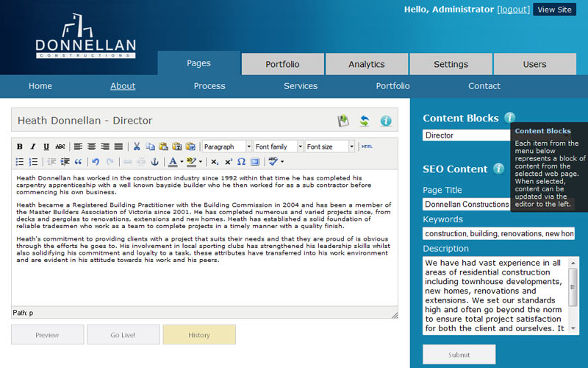
Task: Click info icon beside page heading
Action: pyautogui.click(x=386, y=121)
